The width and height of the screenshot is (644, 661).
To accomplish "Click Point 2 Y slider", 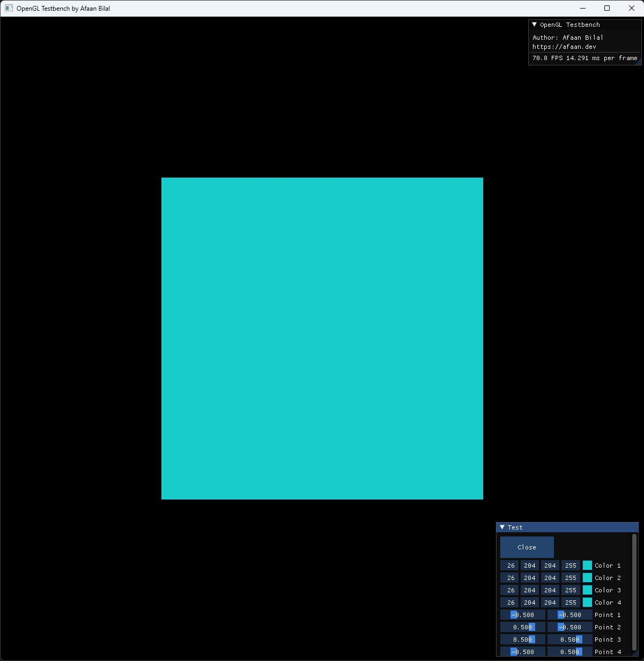I will coord(570,627).
